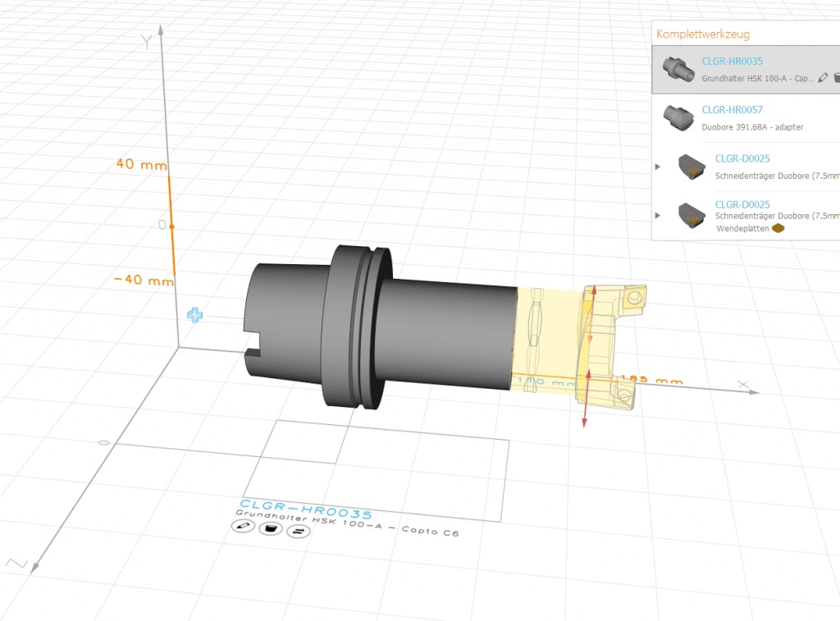840x621 pixels.
Task: Click the gold Wendeplatten insert icon
Action: point(778,228)
